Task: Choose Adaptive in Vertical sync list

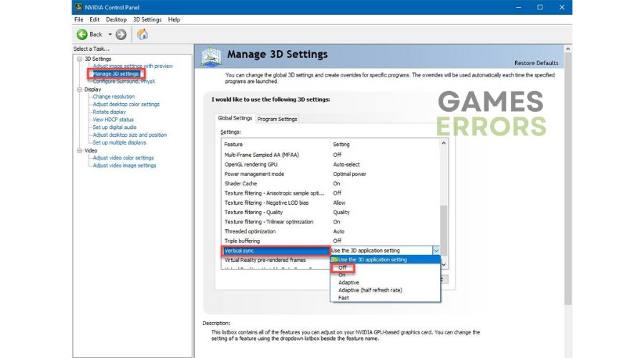Action: [348, 283]
